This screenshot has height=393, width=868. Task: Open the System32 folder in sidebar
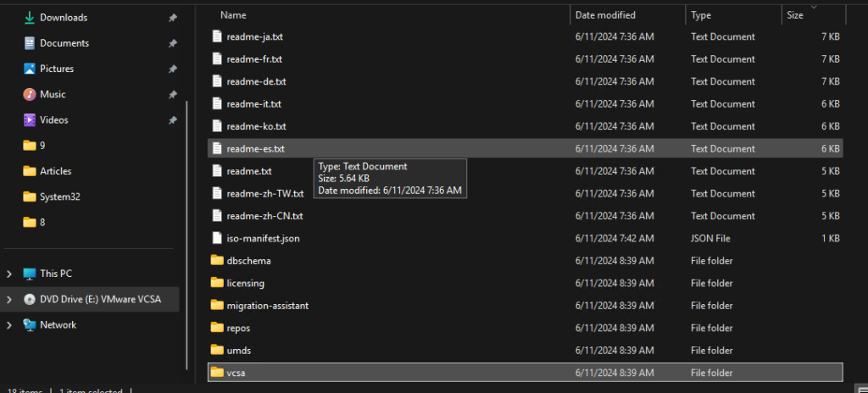(59, 196)
